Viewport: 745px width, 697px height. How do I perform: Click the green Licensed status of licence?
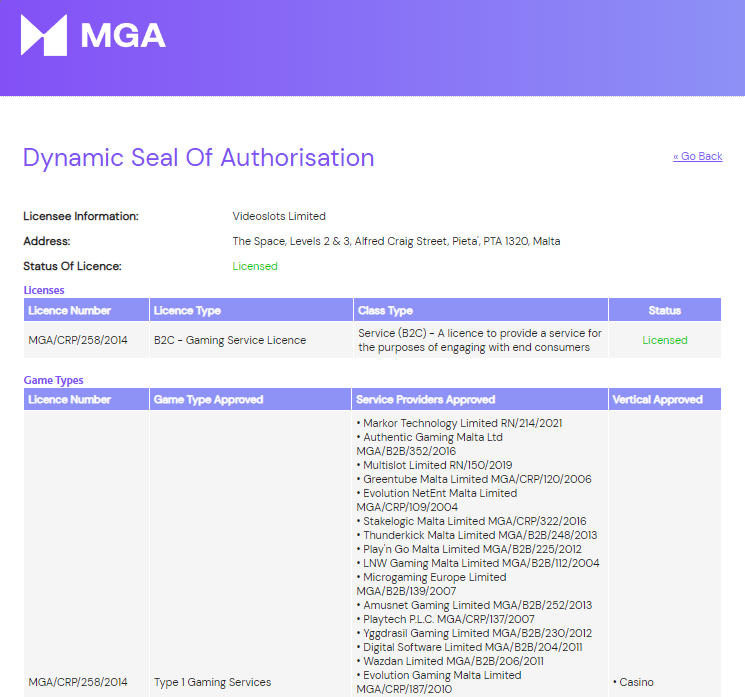255,266
